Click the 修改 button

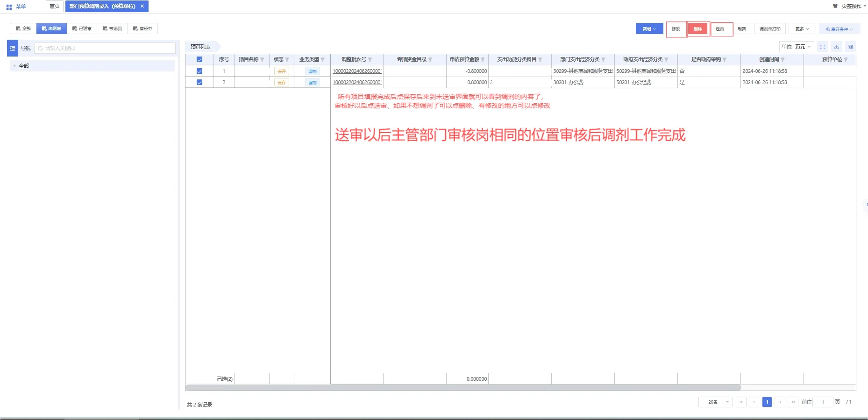click(676, 29)
